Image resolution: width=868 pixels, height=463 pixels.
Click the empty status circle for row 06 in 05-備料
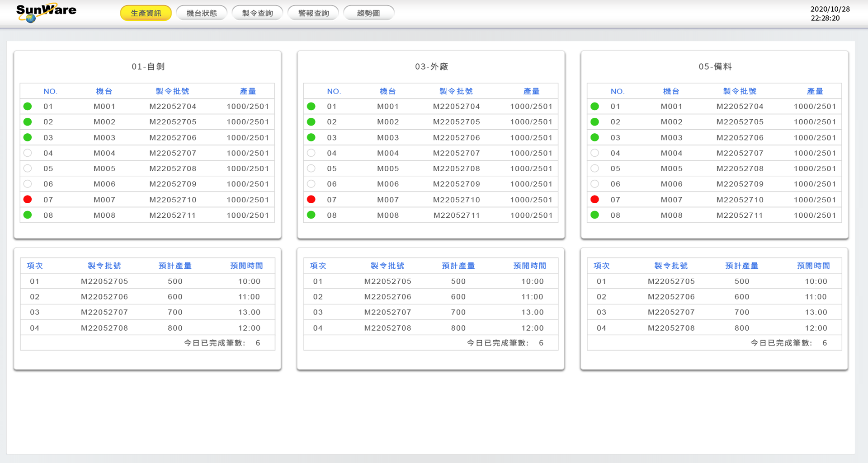pos(595,184)
